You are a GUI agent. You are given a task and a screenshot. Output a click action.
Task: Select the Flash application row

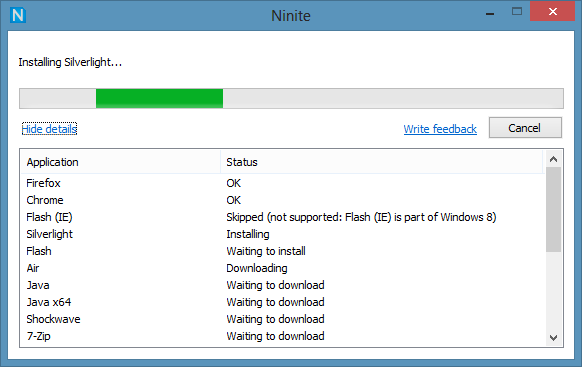tap(282, 251)
